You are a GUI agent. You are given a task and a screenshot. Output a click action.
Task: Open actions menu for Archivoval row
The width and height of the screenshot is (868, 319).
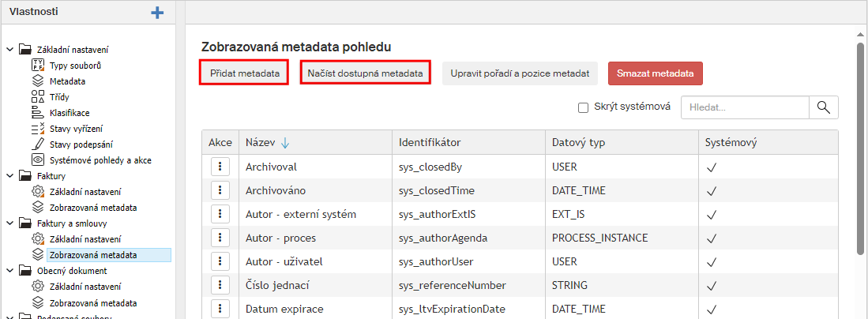221,167
